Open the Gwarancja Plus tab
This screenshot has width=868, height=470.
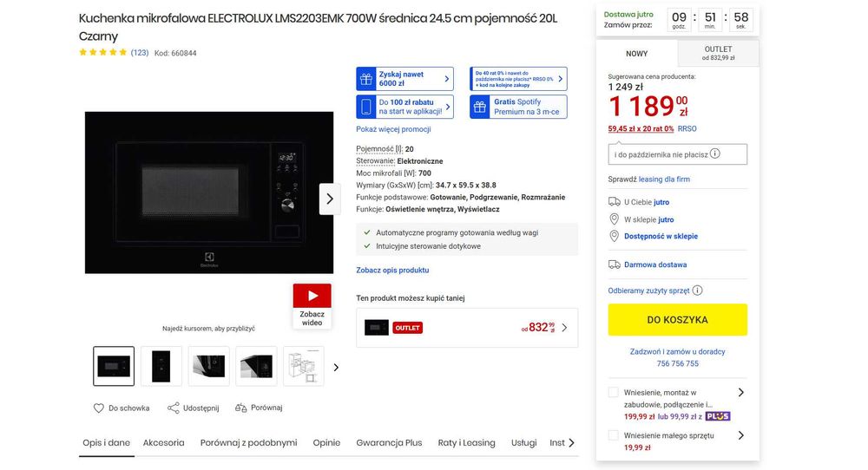tap(389, 443)
